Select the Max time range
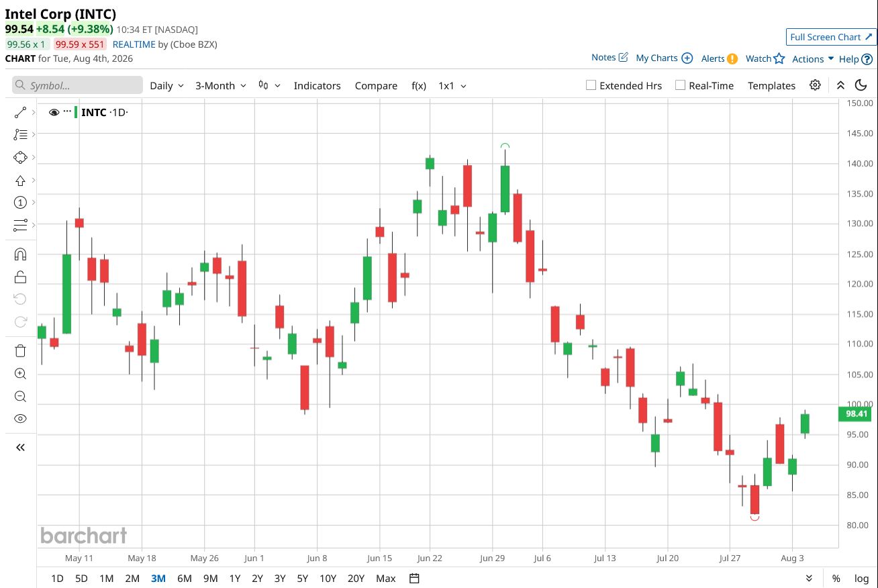The height and width of the screenshot is (588, 878). tap(386, 578)
